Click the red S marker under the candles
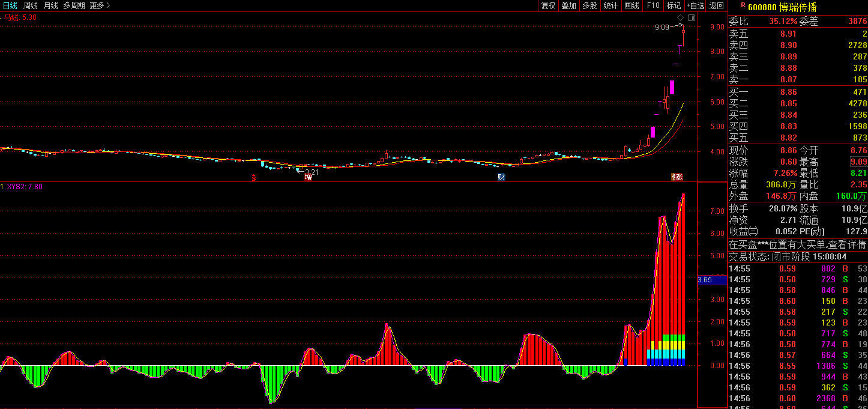 (x=254, y=177)
